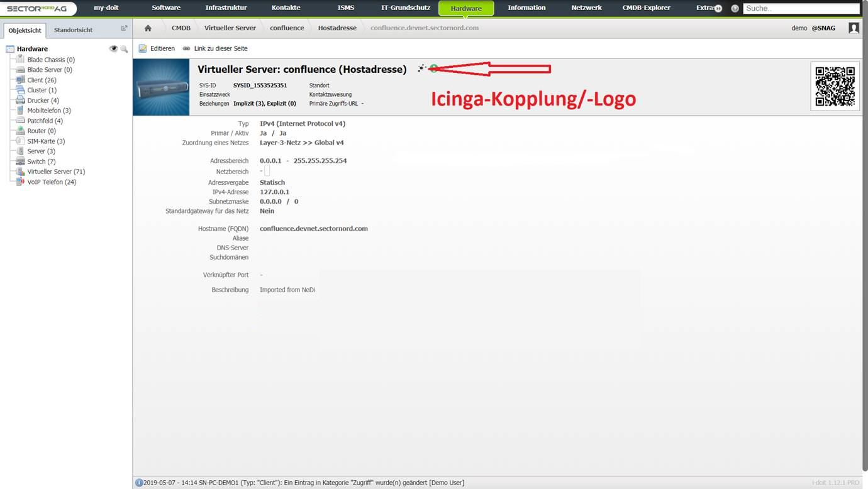Open the circular menu icon beside search
Viewport: 868px width, 489px height.
point(735,8)
